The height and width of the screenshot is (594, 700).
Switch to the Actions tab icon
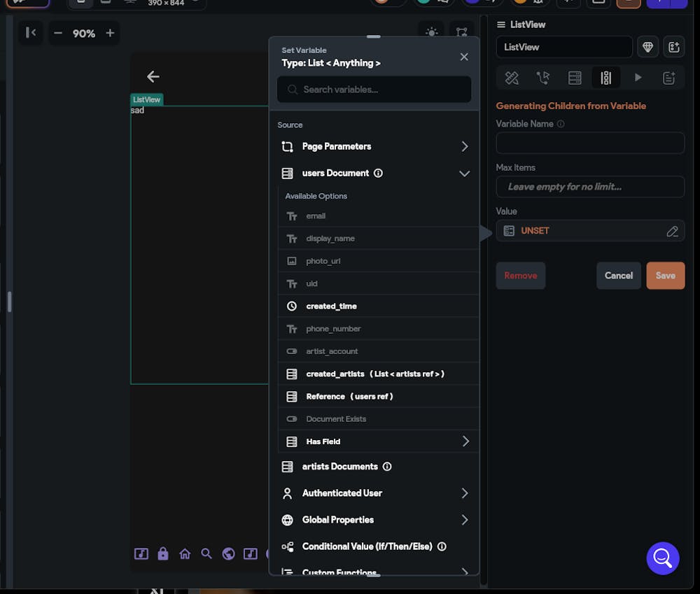[543, 78]
